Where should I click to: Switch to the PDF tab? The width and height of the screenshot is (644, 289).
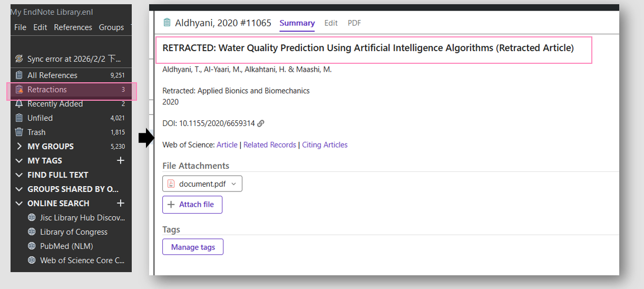coord(354,23)
